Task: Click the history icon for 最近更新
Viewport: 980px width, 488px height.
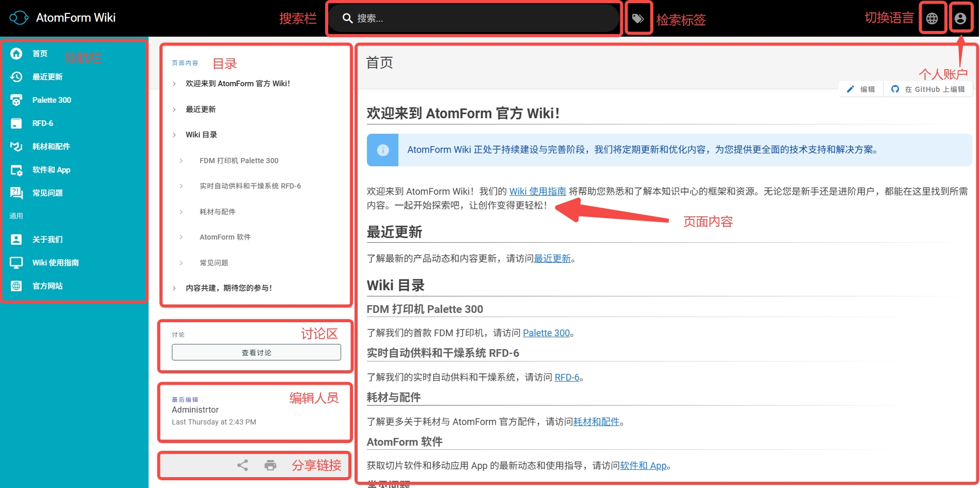Action: (x=17, y=76)
